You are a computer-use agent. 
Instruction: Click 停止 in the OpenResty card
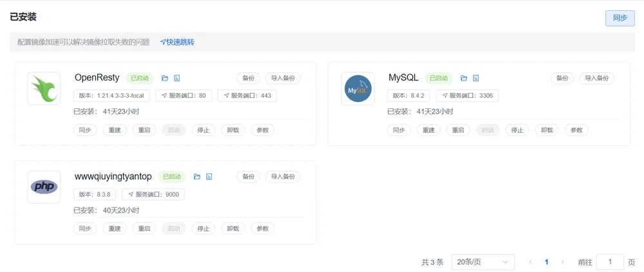(x=204, y=130)
